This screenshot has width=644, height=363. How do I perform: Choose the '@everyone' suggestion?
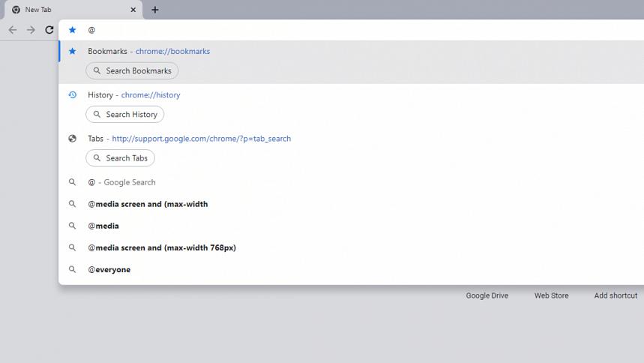(352, 269)
